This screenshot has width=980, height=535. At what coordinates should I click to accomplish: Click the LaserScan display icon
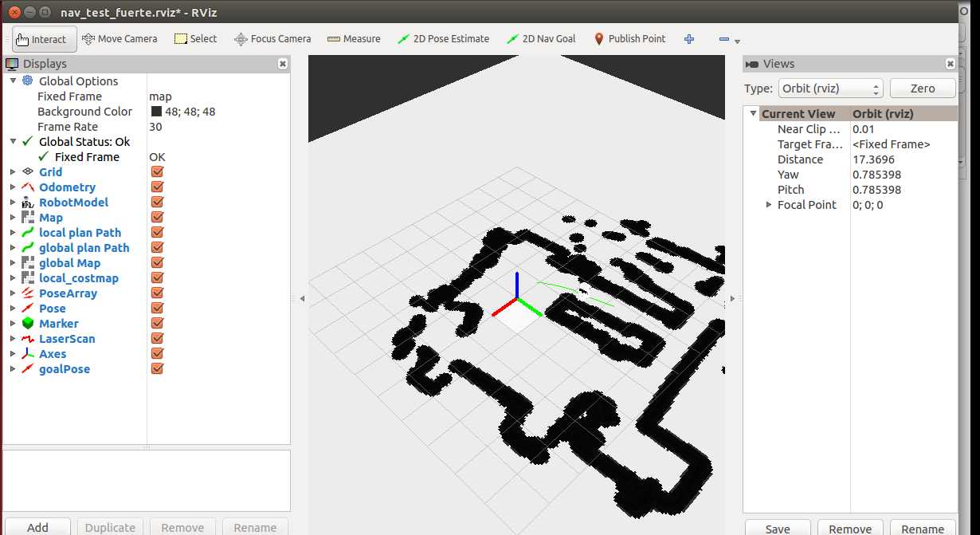(x=27, y=339)
